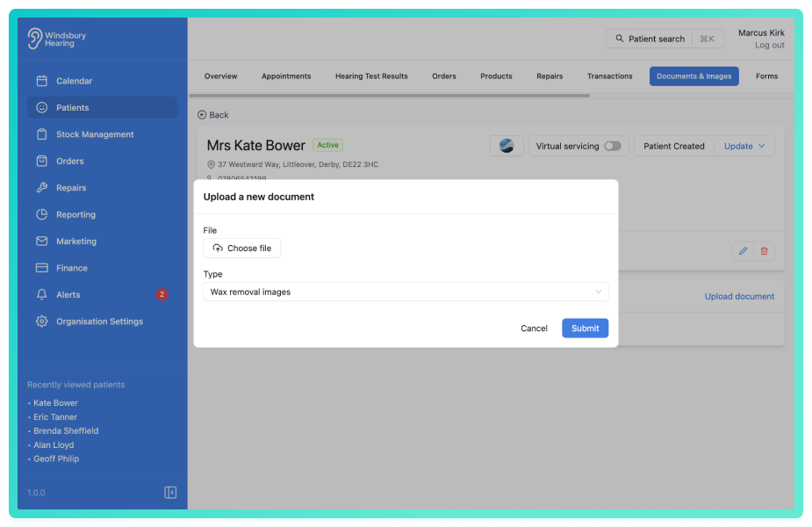The width and height of the screenshot is (812, 527).
Task: Click the red trash delete icon
Action: 764,251
